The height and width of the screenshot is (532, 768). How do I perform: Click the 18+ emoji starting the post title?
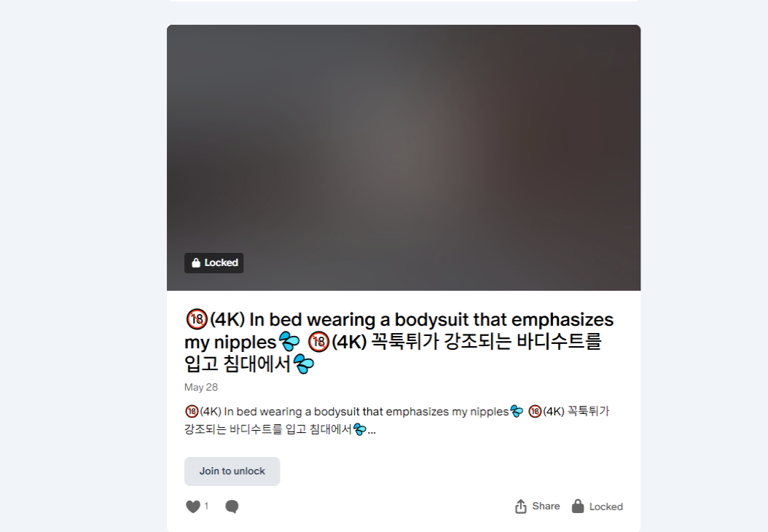tap(197, 319)
